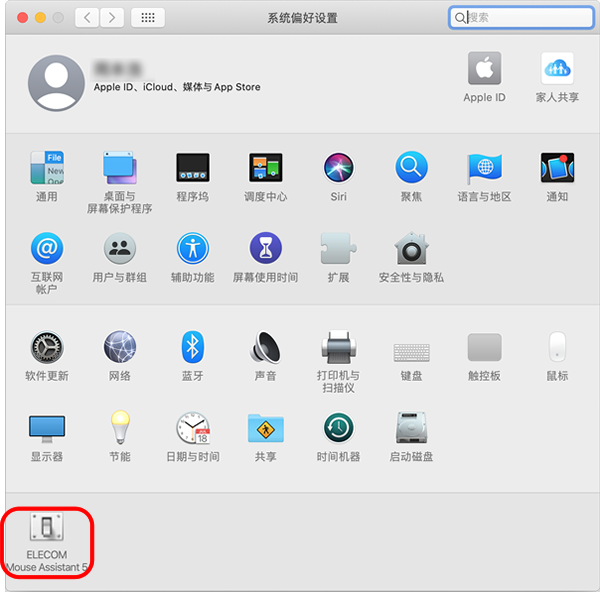The width and height of the screenshot is (600, 592).
Task: Minimize the window with yellow button
Action: pos(41,18)
